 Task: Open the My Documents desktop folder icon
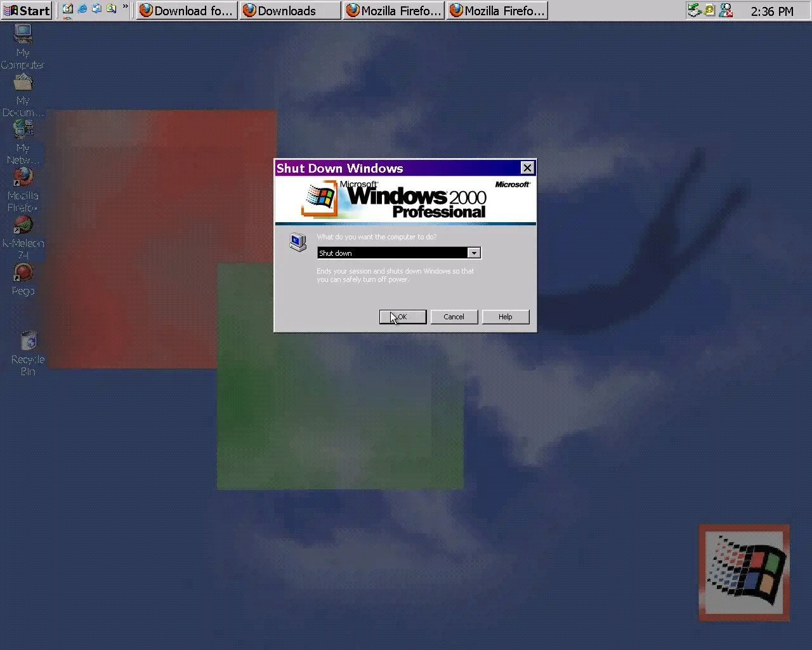(23, 83)
